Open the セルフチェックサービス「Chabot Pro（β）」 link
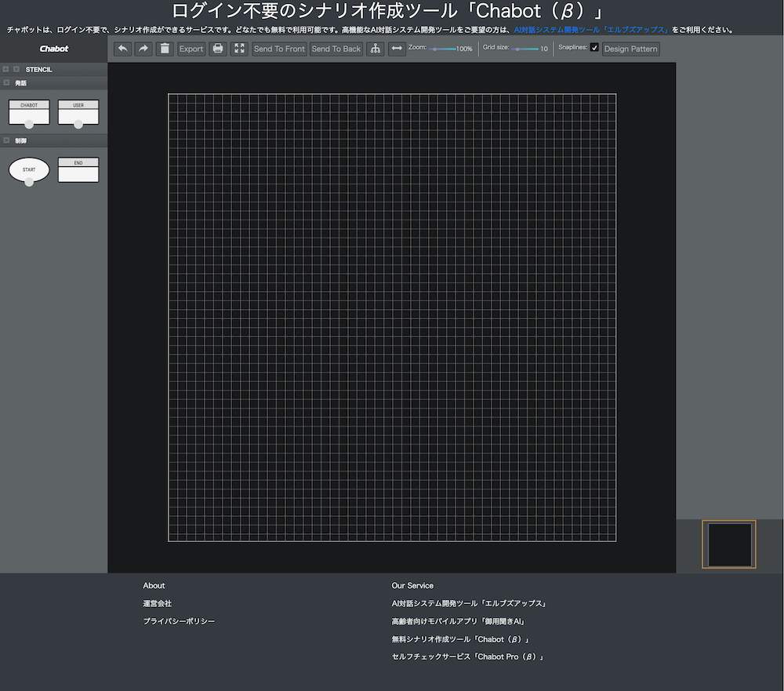 click(467, 656)
